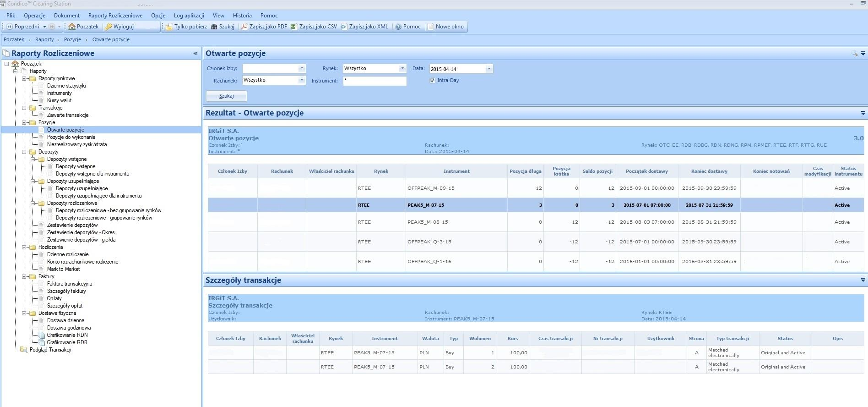Screen dimensions: 868x407
Task: Go back with the Poprzedni button
Action: coord(23,27)
